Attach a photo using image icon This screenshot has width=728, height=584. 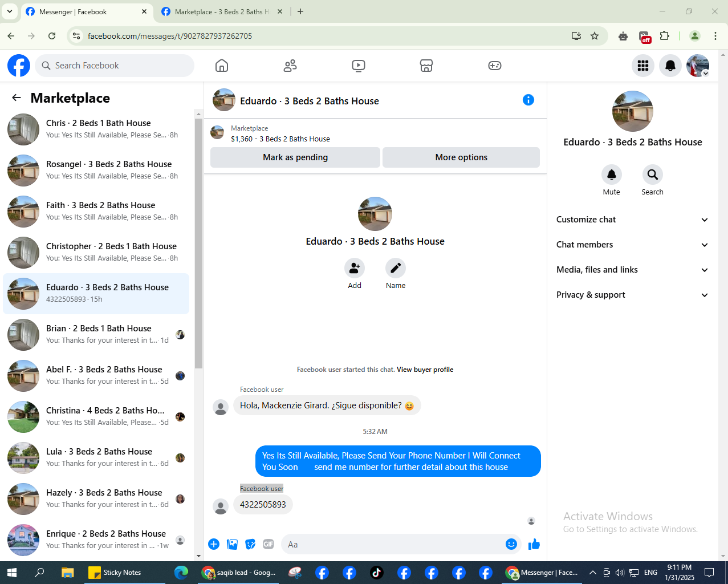coord(232,544)
